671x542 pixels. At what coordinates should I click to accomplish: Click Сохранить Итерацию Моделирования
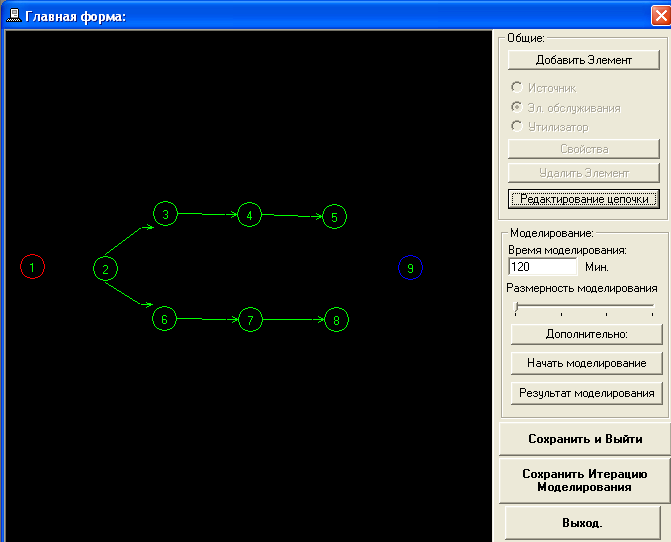tap(585, 480)
